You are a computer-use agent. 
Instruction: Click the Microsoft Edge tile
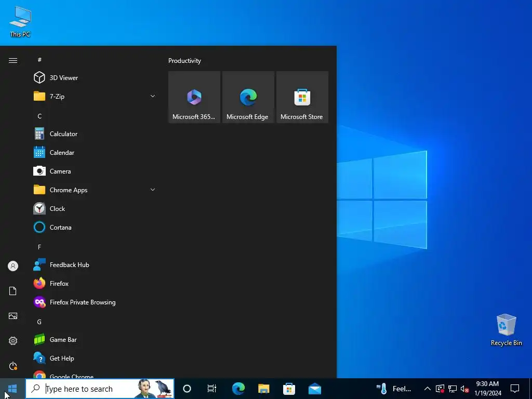tap(248, 97)
